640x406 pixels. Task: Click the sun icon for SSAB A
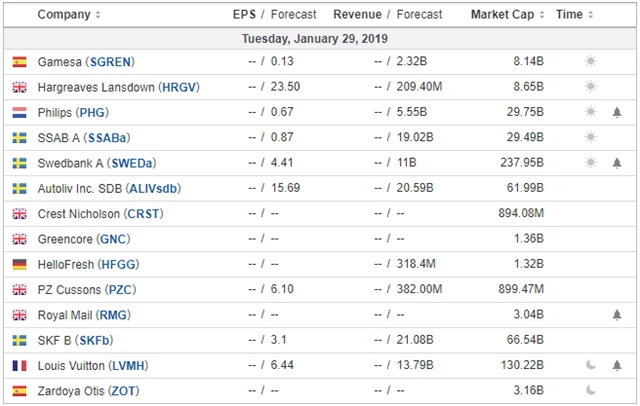click(591, 137)
